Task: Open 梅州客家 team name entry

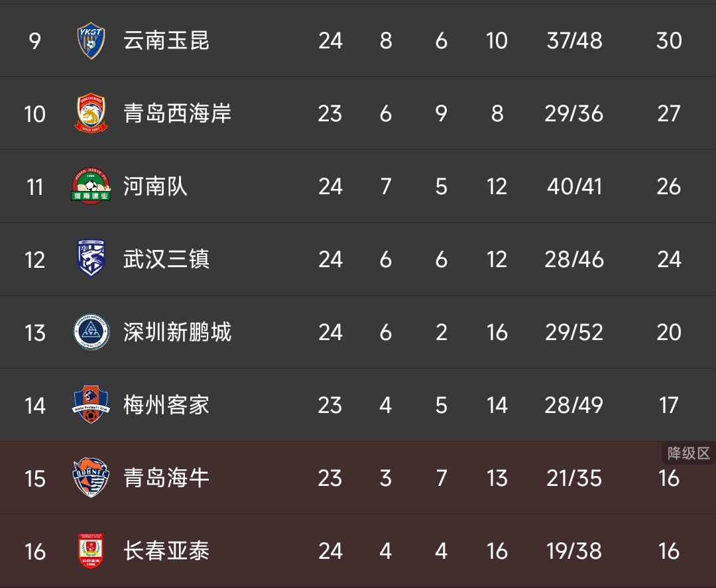Action: pos(166,404)
